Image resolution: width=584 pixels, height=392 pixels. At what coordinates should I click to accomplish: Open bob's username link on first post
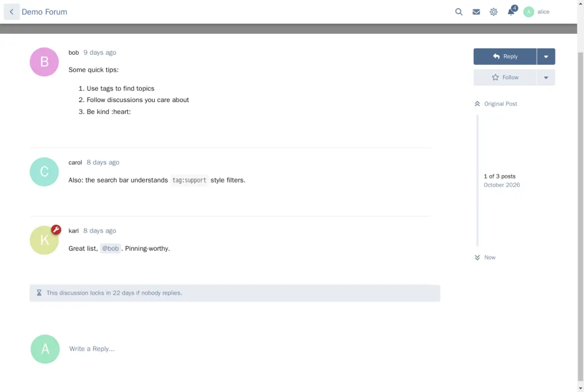[74, 52]
